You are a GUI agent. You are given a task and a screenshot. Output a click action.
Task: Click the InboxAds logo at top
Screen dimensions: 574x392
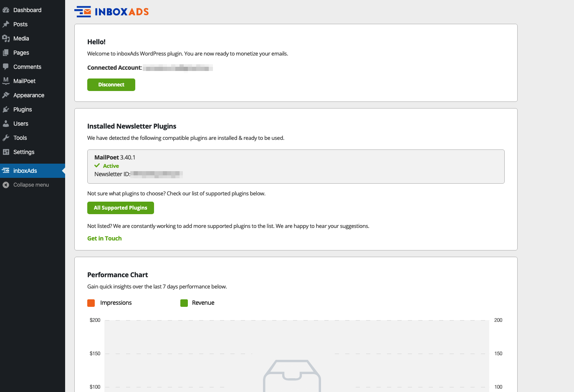point(111,12)
